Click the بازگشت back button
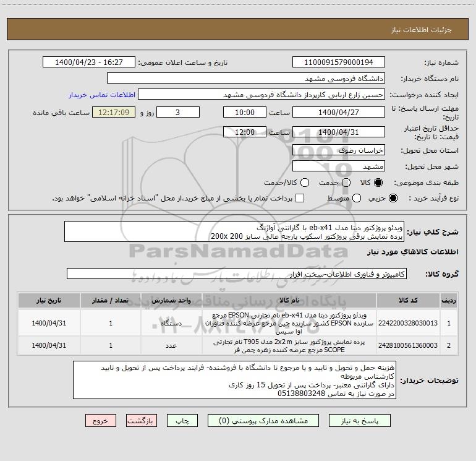 pyautogui.click(x=142, y=421)
